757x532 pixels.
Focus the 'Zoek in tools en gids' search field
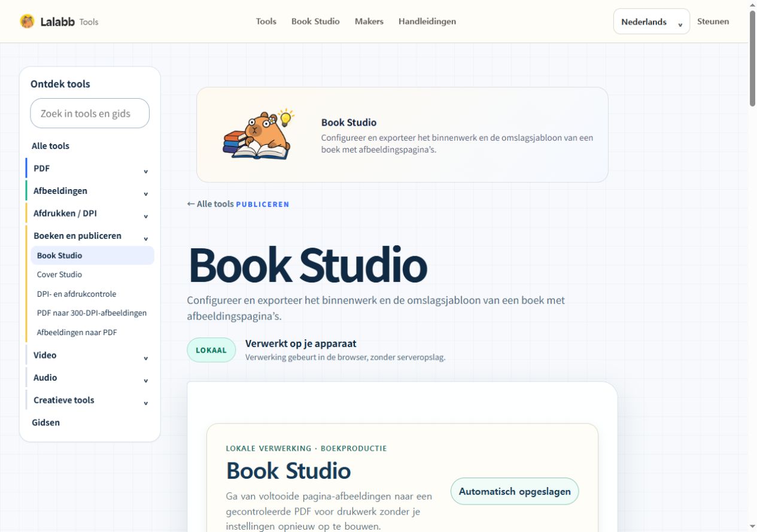pos(90,113)
